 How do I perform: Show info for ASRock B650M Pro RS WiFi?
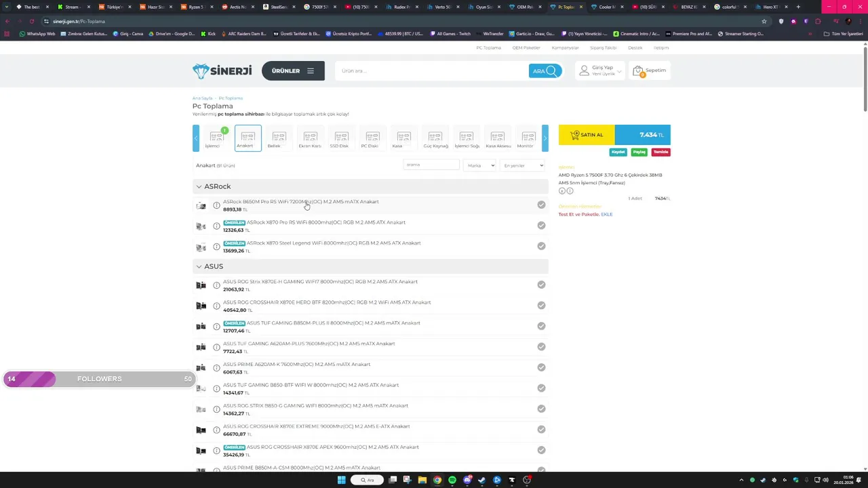click(216, 205)
